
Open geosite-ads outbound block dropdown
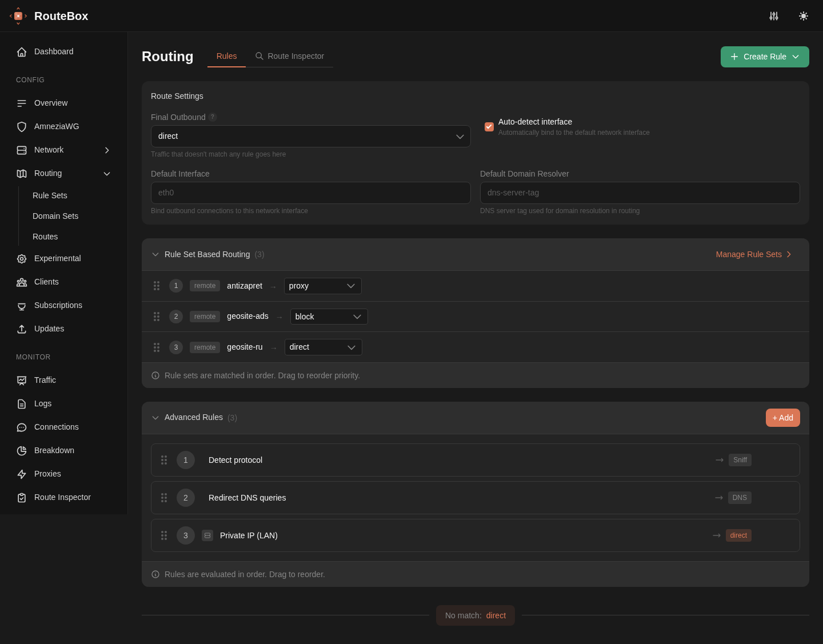(x=329, y=317)
